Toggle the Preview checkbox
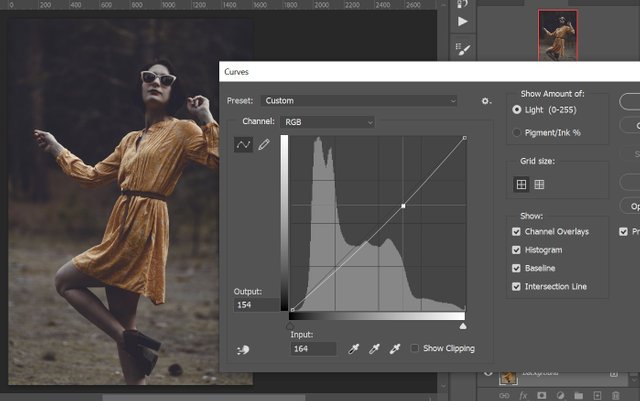 coord(623,232)
